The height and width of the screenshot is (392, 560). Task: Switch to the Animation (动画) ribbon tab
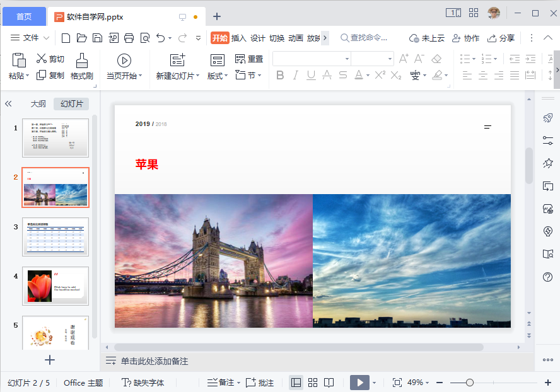[296, 38]
